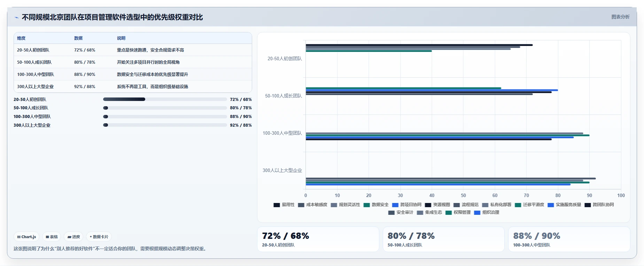Click the 50-100人成长团队 chart axis label

click(x=284, y=96)
